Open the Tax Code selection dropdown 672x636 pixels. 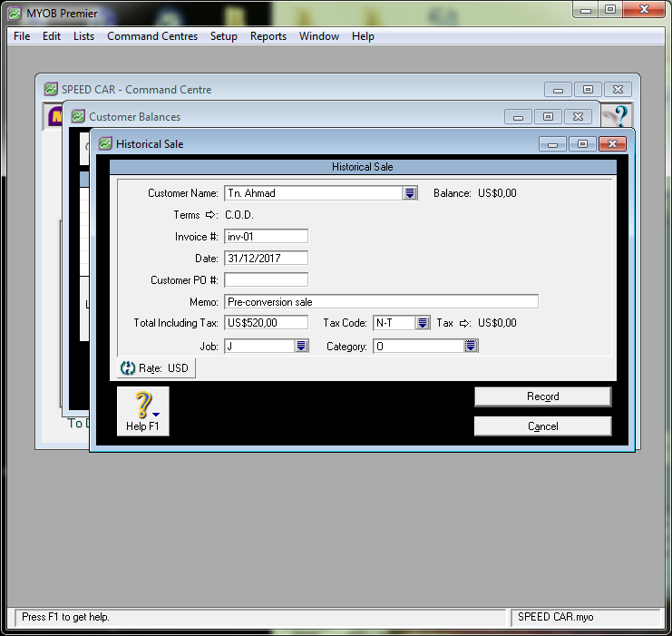tap(423, 323)
